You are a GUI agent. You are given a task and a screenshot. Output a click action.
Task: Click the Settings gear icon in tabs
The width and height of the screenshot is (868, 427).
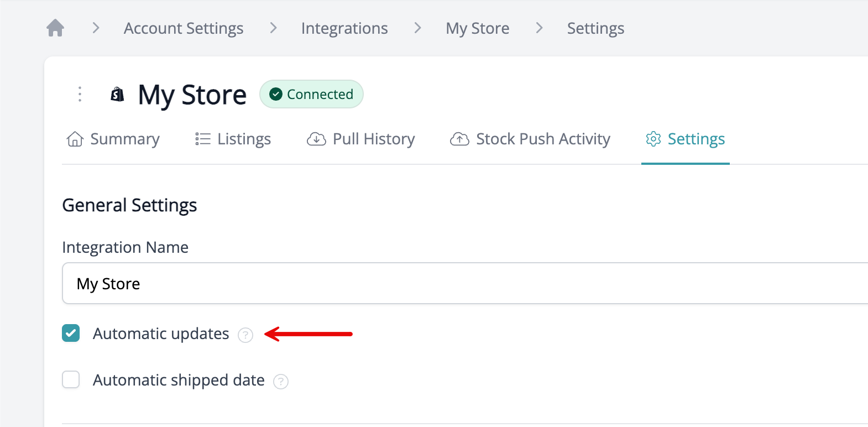point(653,139)
